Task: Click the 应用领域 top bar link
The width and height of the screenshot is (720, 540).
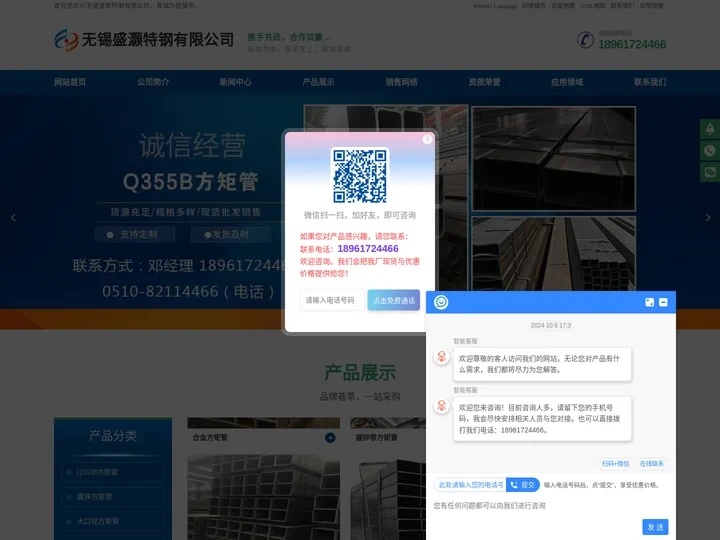Action: tap(651, 6)
